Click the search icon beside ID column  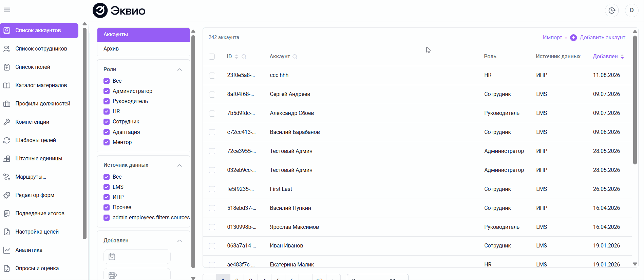tap(244, 57)
